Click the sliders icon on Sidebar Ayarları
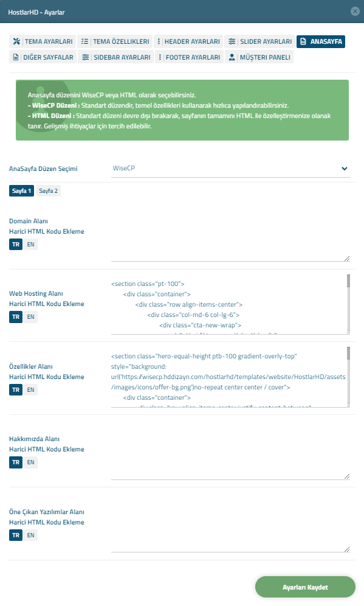Image resolution: width=364 pixels, height=606 pixels. tap(85, 57)
